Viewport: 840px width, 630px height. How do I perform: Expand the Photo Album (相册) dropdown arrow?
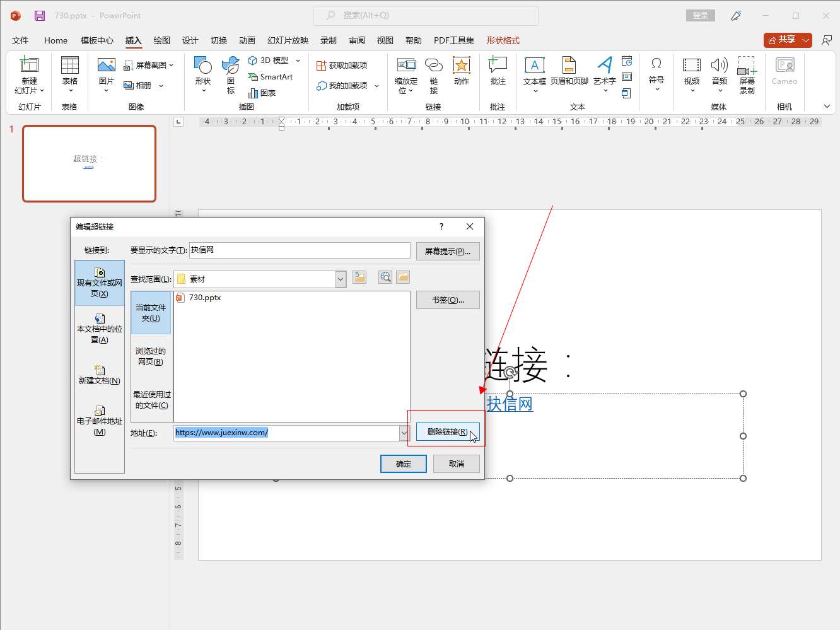coord(161,85)
